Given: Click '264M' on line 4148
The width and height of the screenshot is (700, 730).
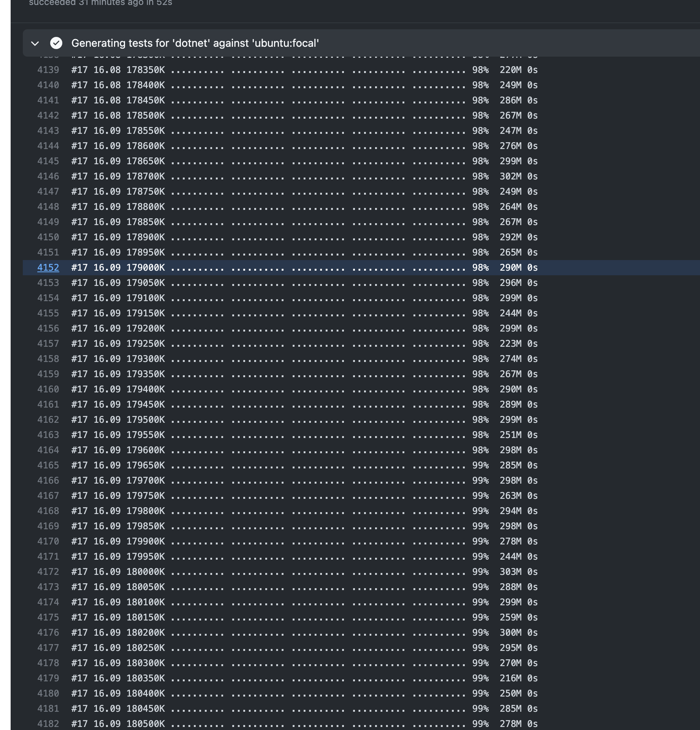Looking at the screenshot, I should click(510, 207).
